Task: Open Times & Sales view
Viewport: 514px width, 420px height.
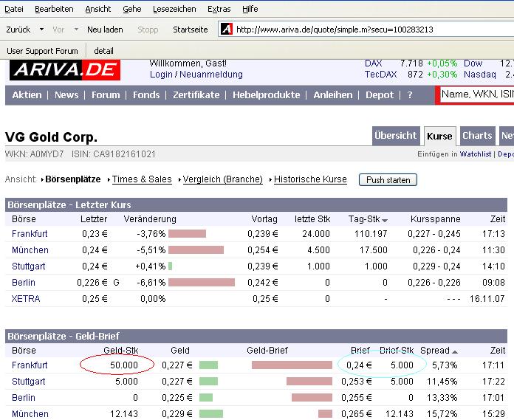Action: pyautogui.click(x=142, y=179)
